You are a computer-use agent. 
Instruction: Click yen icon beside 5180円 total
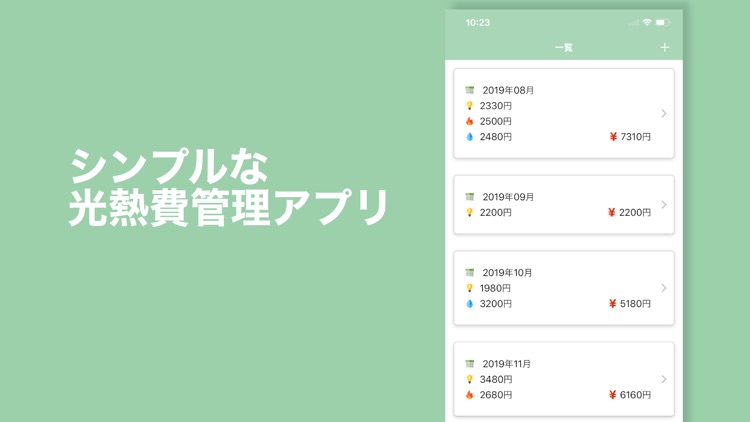tap(612, 304)
